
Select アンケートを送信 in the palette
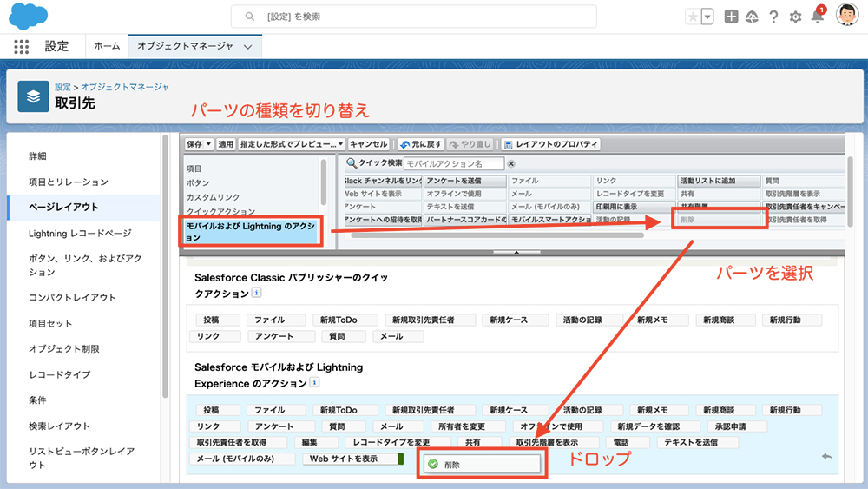pos(465,181)
